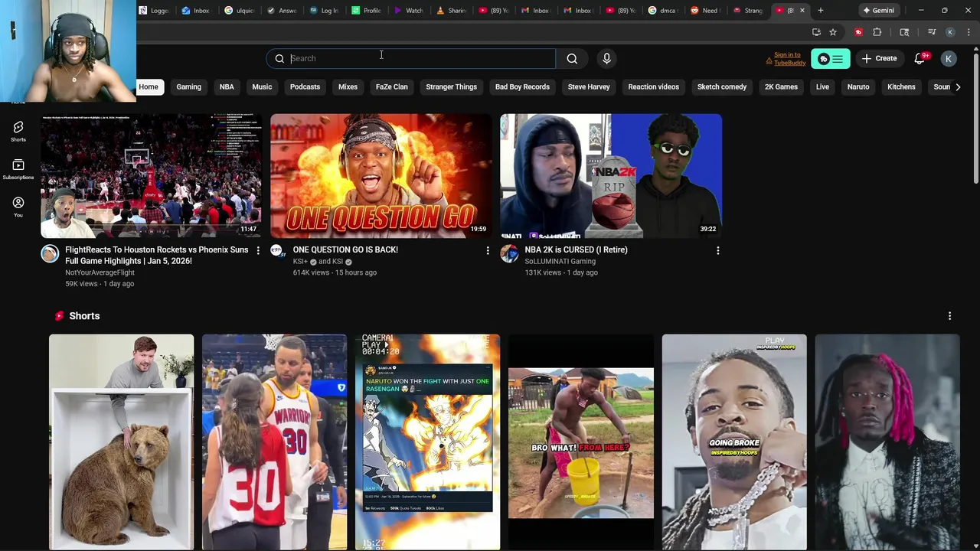Open the notifications bell
The width and height of the screenshot is (980, 551).
coord(920,58)
